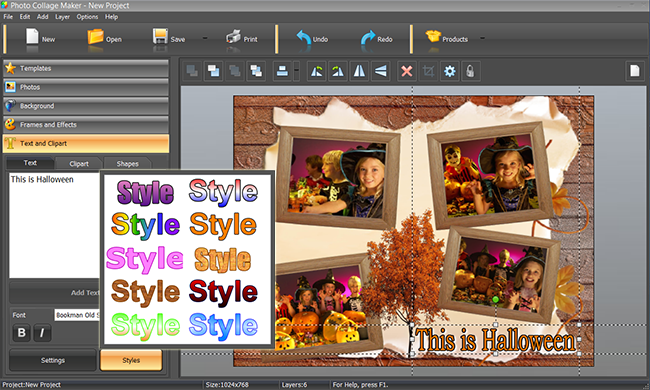Switch to the Shapes tab
The height and width of the screenshot is (390, 650).
pos(127,163)
